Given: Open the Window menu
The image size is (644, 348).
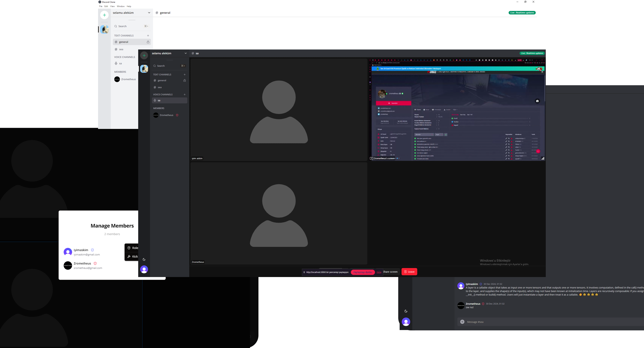Looking at the screenshot, I should click(120, 6).
